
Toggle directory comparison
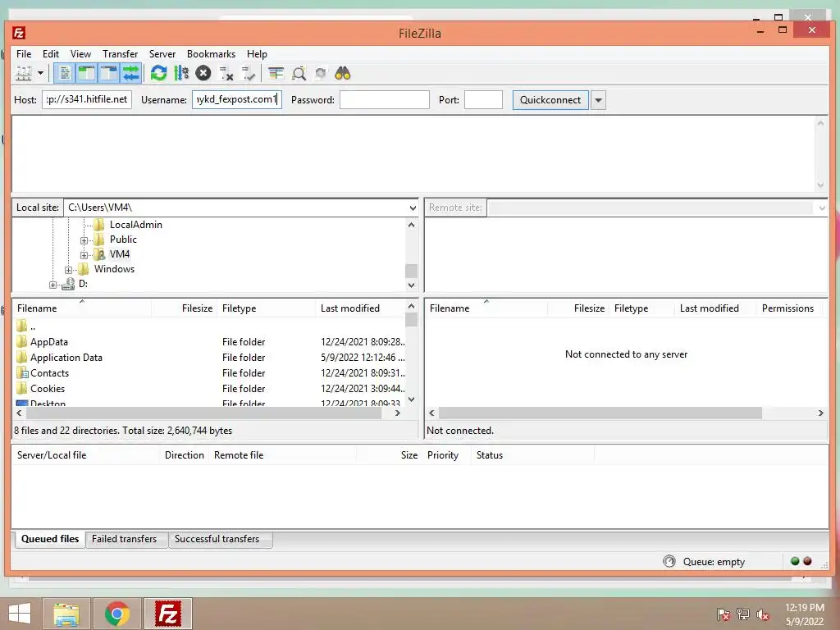299,73
